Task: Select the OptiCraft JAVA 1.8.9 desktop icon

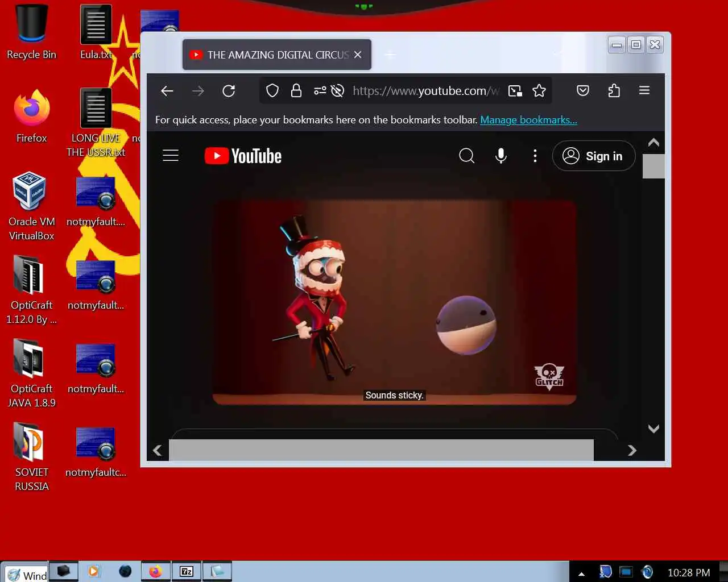Action: point(31,373)
